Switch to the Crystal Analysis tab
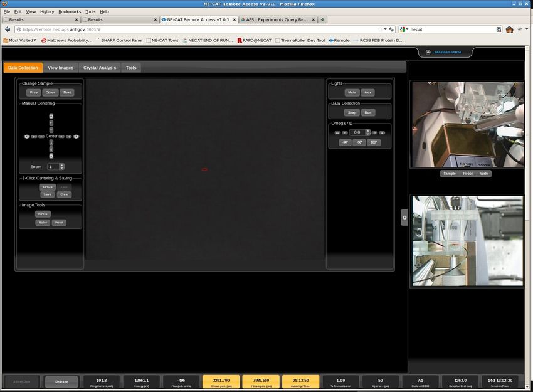 coord(100,68)
